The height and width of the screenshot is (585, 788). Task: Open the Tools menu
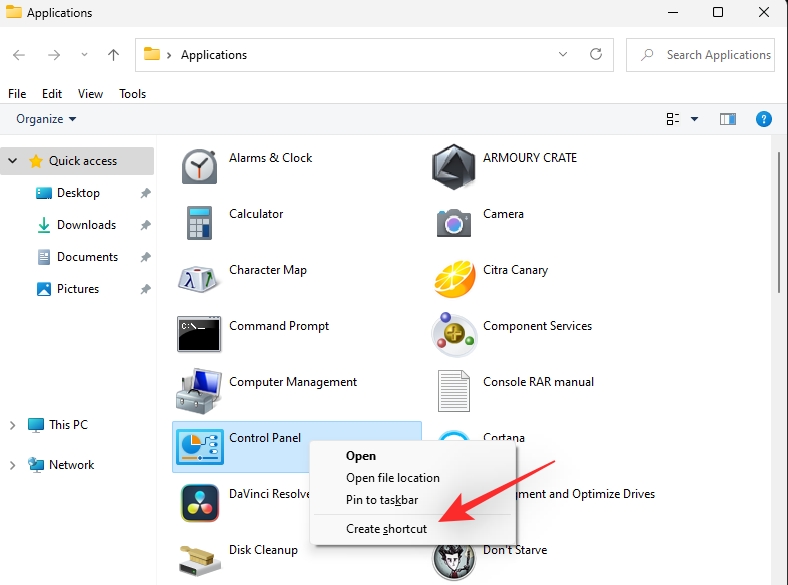coord(132,94)
